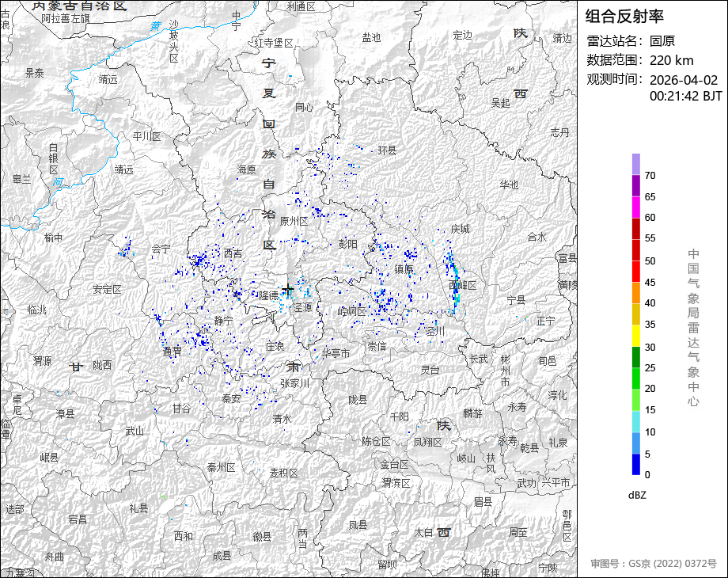This screenshot has width=728, height=578.
Task: Click the 组合反射率 title
Action: point(624,17)
